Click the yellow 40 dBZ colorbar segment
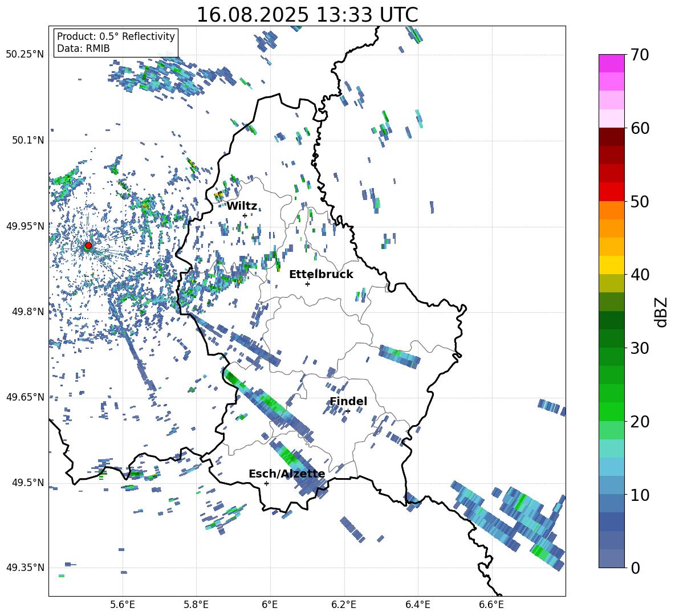The image size is (675, 616). [x=611, y=265]
